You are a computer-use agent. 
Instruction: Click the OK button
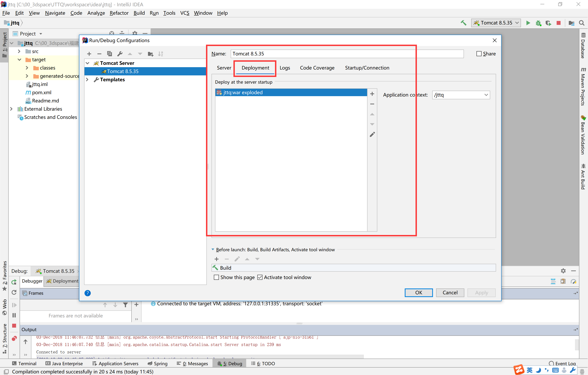tap(418, 293)
